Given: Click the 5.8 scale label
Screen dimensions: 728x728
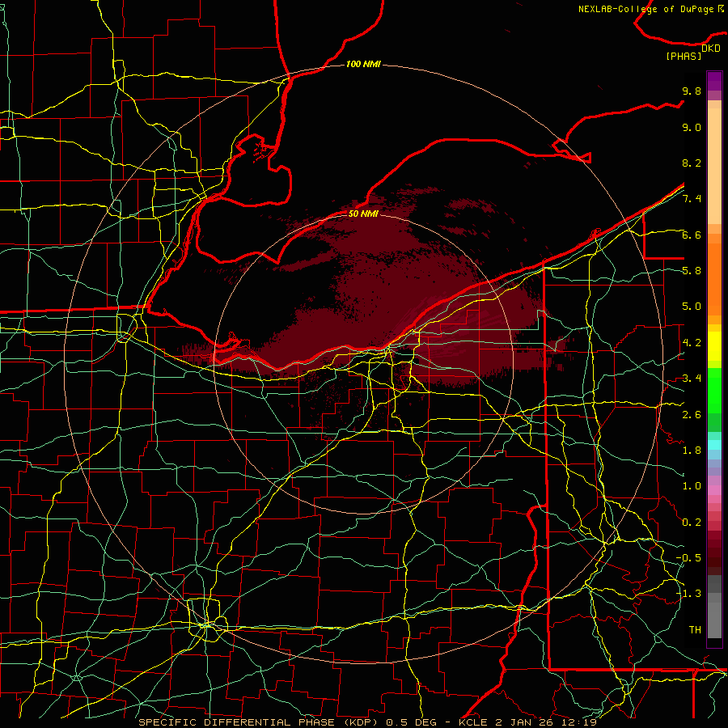Looking at the screenshot, I should (692, 271).
